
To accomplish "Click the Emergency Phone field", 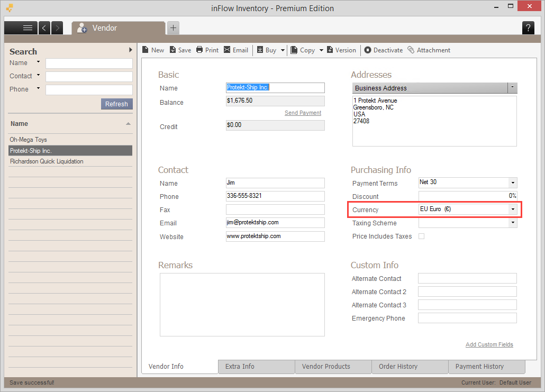I will click(468, 318).
